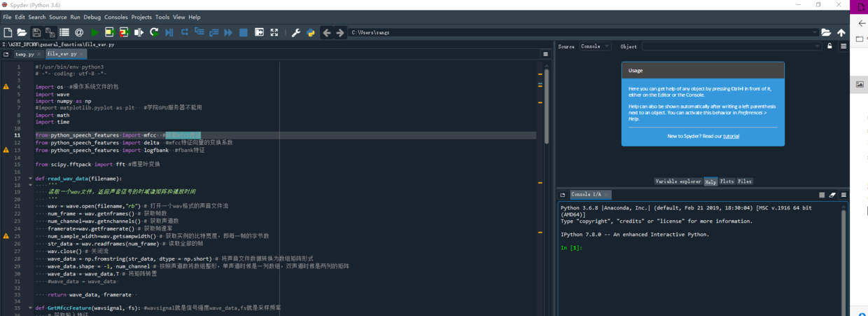
Task: Run current cell toolbar icon
Action: click(x=109, y=32)
